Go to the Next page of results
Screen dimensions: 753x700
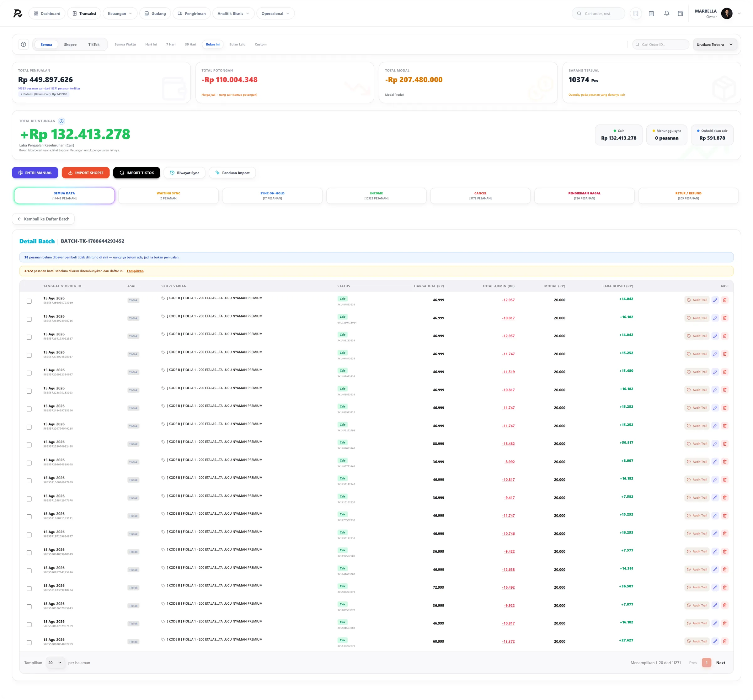click(720, 663)
